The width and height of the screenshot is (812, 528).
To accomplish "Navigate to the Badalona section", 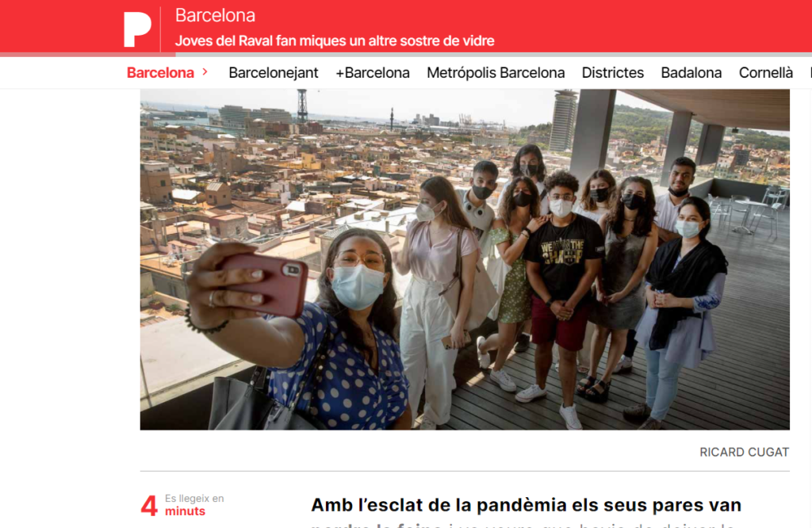I will [691, 72].
